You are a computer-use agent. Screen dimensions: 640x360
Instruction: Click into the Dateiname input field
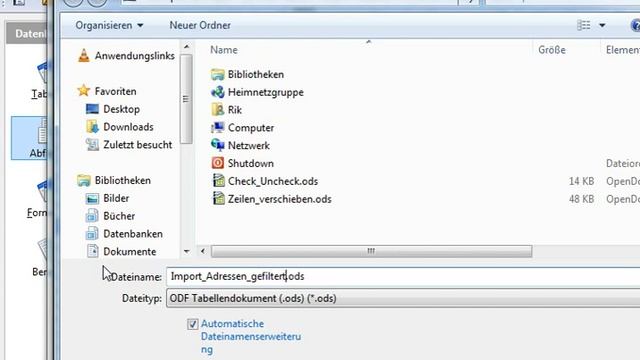(x=403, y=276)
